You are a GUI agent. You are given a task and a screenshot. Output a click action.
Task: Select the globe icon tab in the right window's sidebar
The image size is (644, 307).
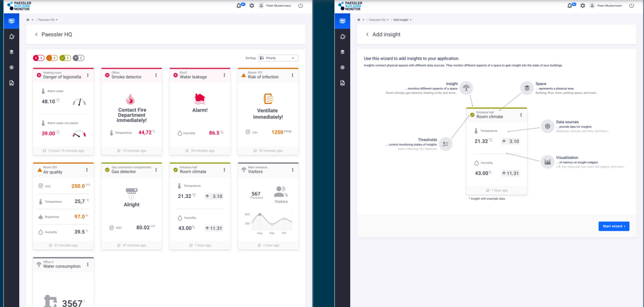click(x=342, y=68)
